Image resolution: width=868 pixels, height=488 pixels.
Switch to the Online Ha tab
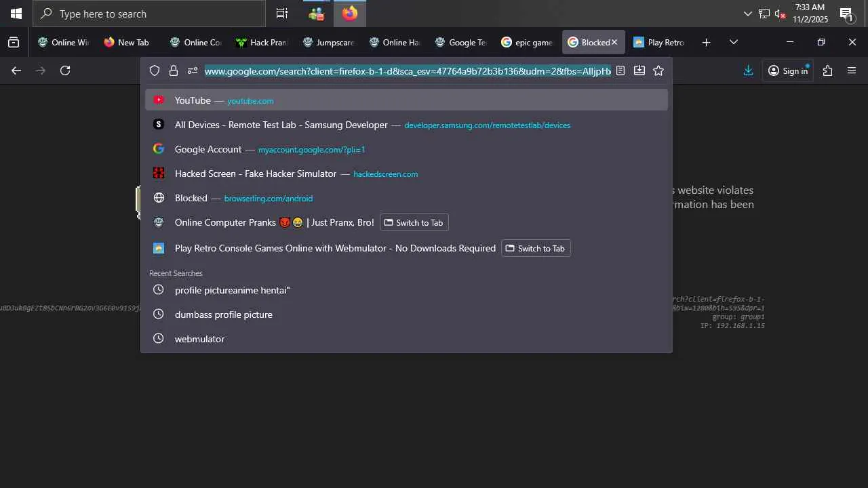tap(396, 42)
